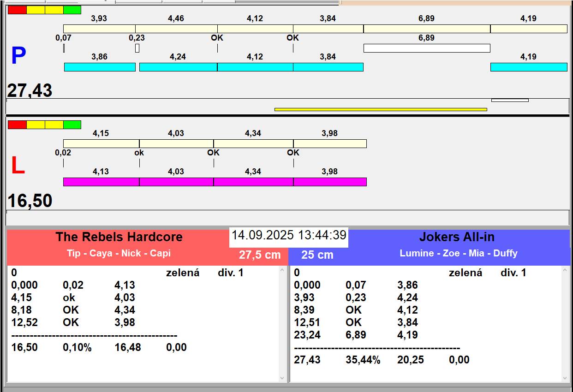Select the cyan 4,24 bar in lane P
Viewport: 573px width, 392px height.
tap(178, 67)
